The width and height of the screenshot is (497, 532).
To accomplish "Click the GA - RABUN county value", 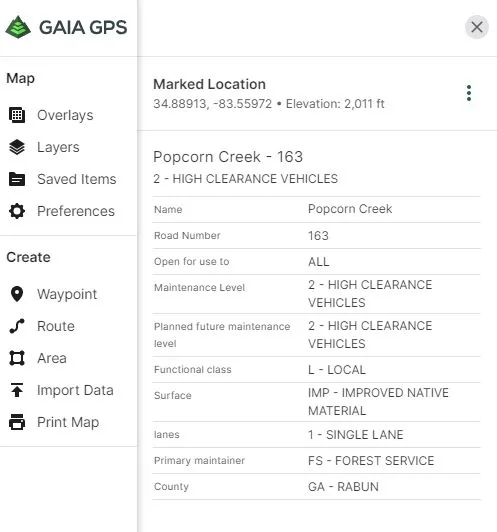I will click(x=343, y=487).
